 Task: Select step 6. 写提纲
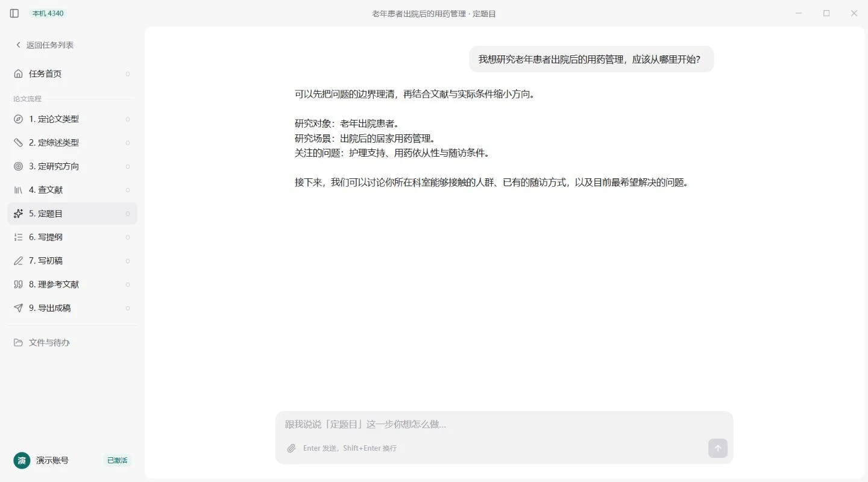(72, 237)
